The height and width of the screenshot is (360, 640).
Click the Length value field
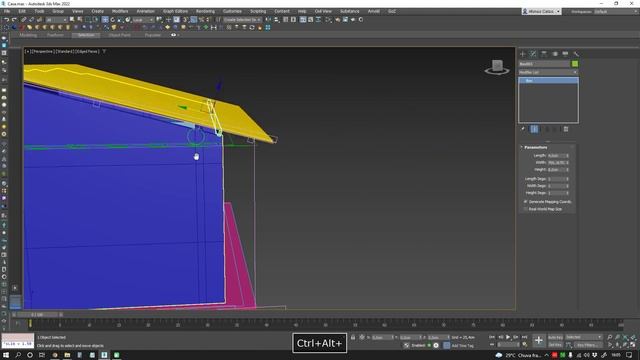point(556,156)
